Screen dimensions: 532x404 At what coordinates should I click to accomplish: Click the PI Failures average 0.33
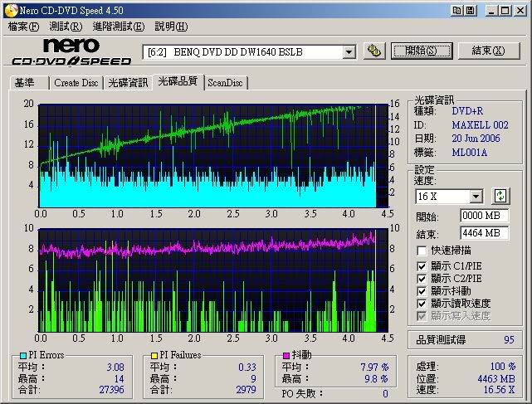(247, 367)
